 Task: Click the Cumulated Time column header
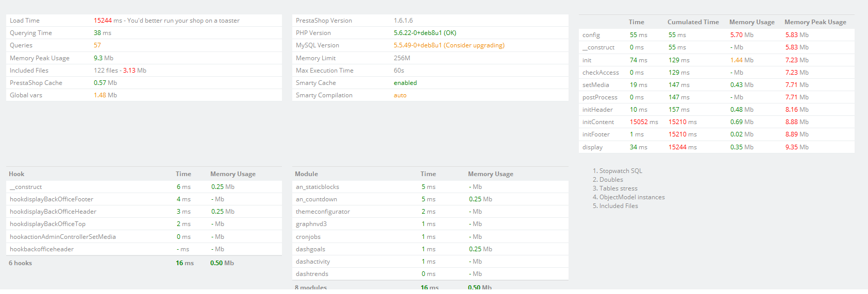click(693, 22)
